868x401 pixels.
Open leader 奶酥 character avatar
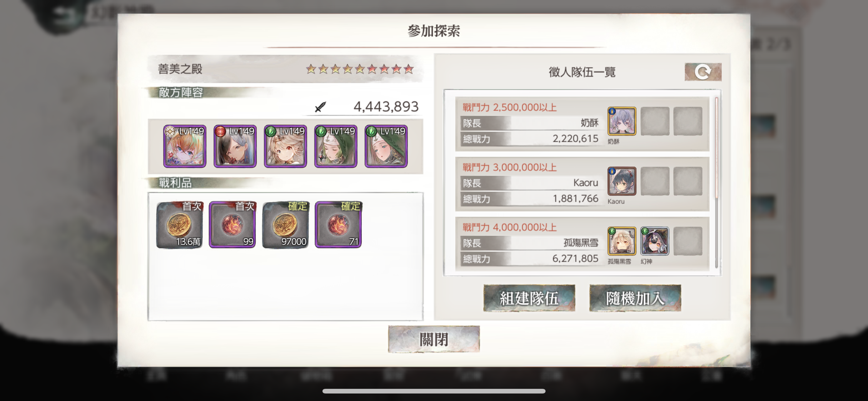[622, 121]
